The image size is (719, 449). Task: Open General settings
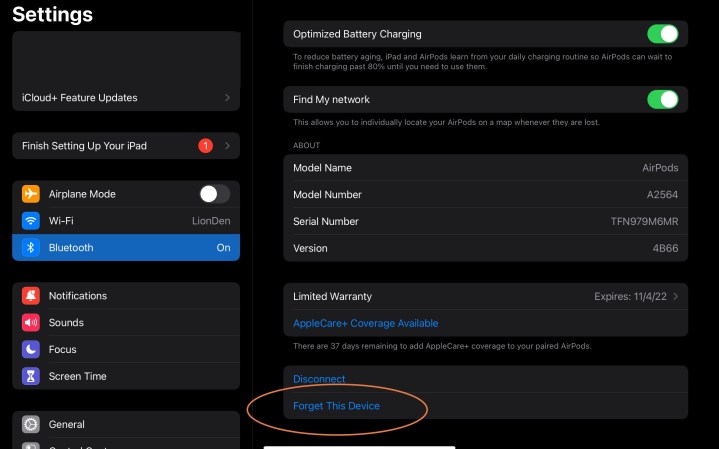coord(126,424)
